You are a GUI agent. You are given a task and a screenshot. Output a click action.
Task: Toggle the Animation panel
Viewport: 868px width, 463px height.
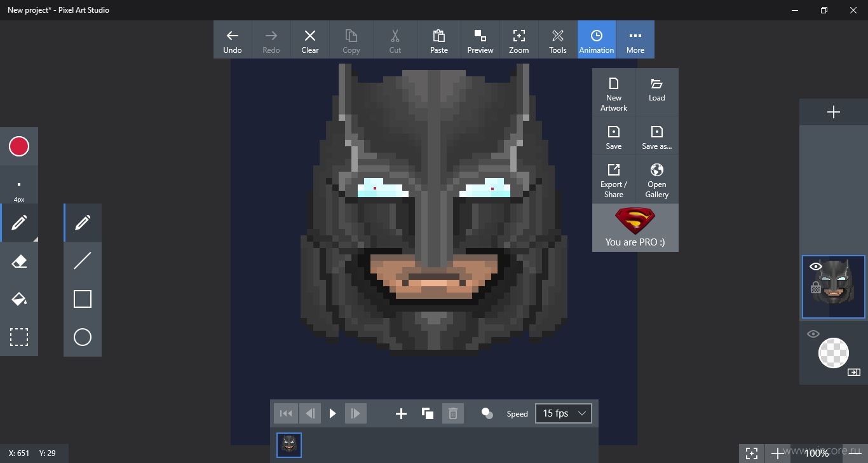click(597, 39)
